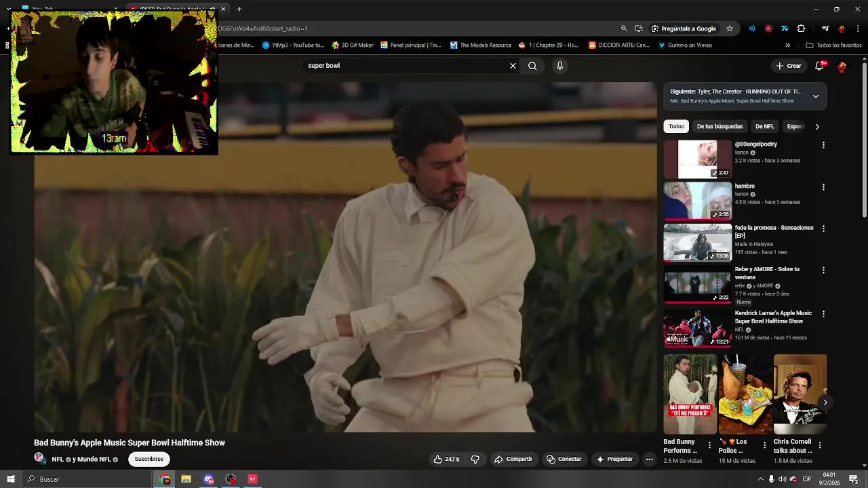868x488 pixels.
Task: Open new Chrome tab with plus button
Action: (239, 9)
